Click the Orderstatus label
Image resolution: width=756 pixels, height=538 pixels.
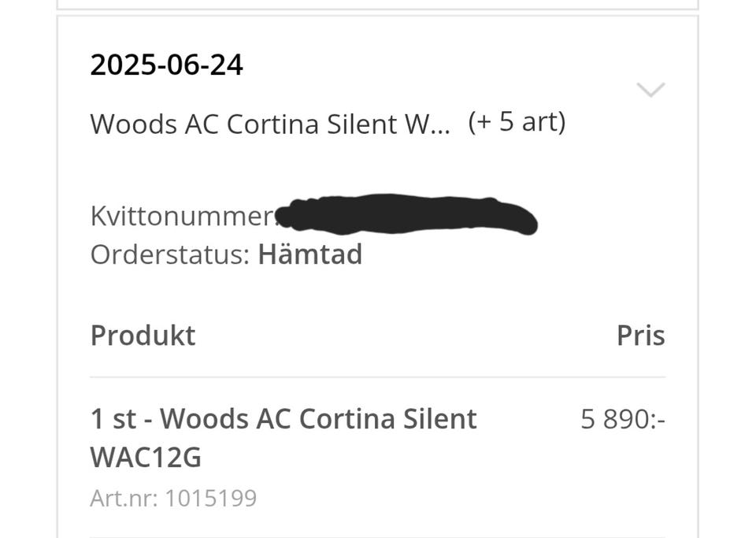(x=169, y=254)
